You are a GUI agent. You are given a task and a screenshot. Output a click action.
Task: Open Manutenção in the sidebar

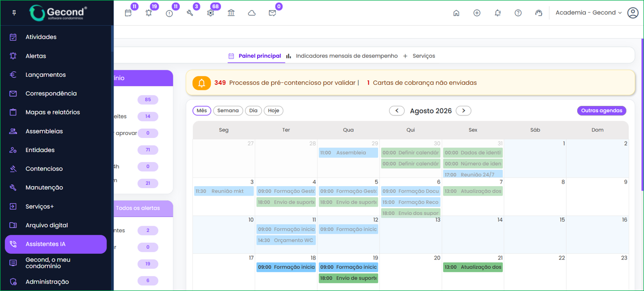click(x=56, y=188)
